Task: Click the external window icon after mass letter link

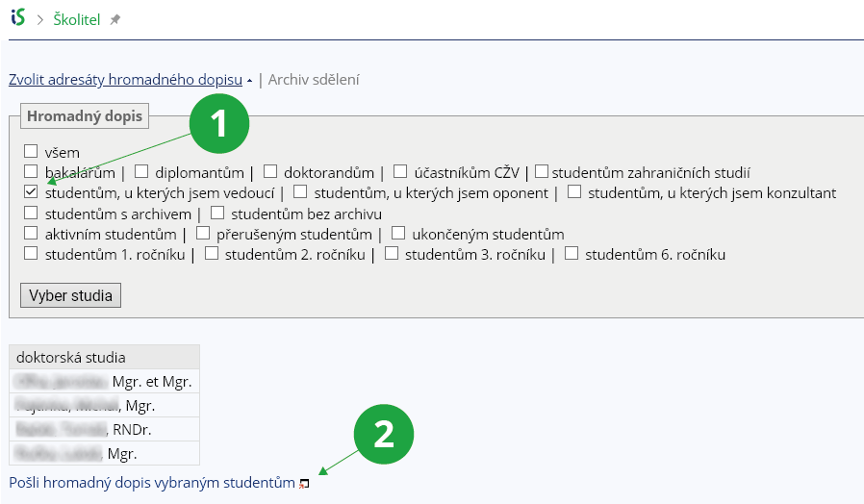Action: (x=304, y=484)
